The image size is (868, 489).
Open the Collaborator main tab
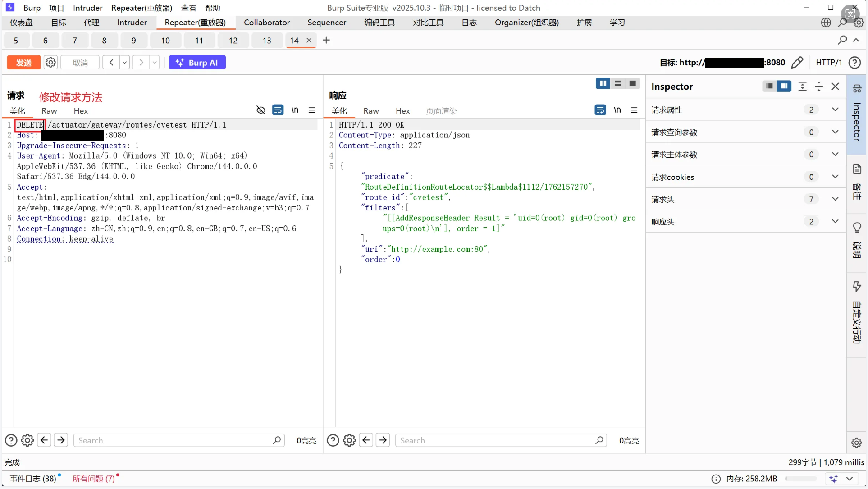(x=267, y=23)
